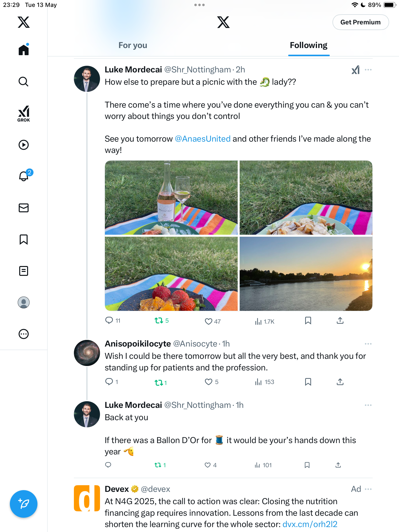The height and width of the screenshot is (532, 399).
Task: Select the Following tab
Action: point(309,45)
